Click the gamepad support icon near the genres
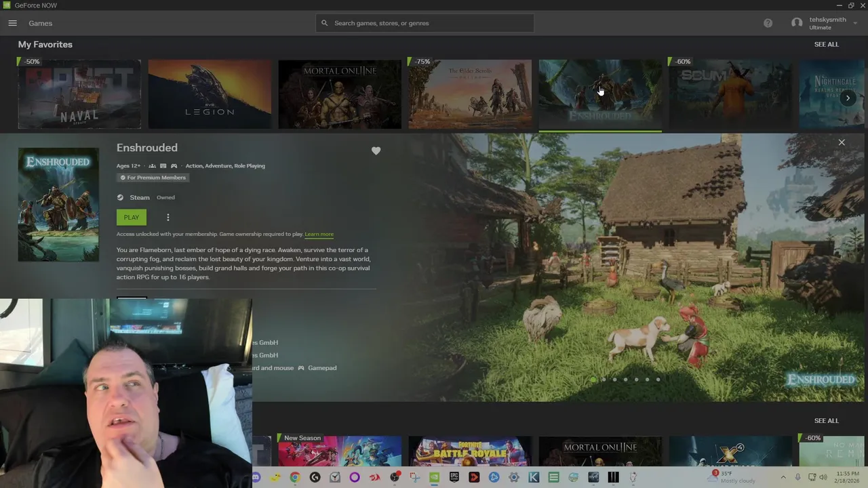 click(174, 166)
